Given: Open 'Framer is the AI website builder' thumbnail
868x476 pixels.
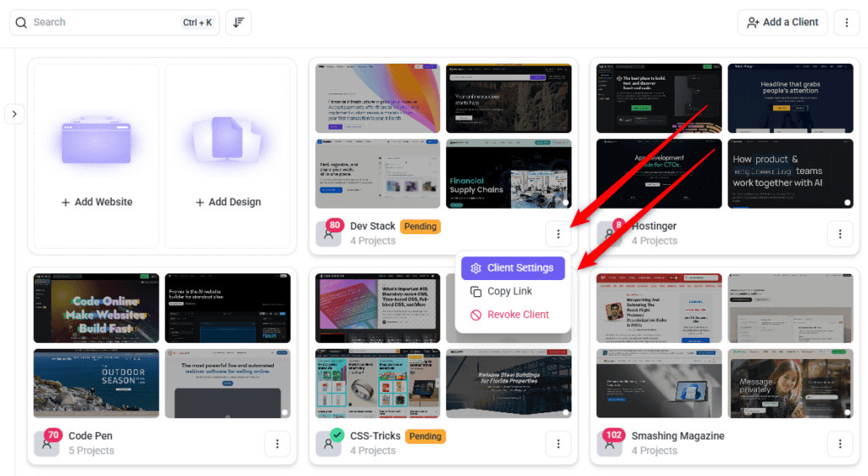Looking at the screenshot, I should [x=227, y=308].
